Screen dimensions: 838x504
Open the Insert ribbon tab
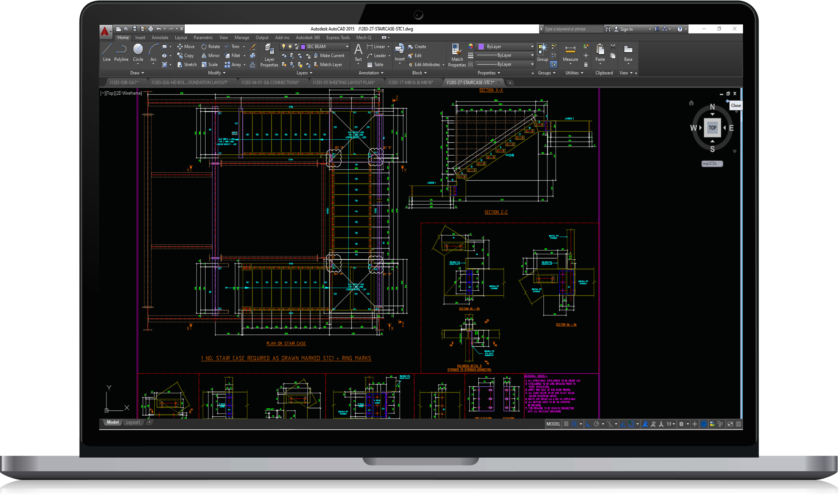140,38
